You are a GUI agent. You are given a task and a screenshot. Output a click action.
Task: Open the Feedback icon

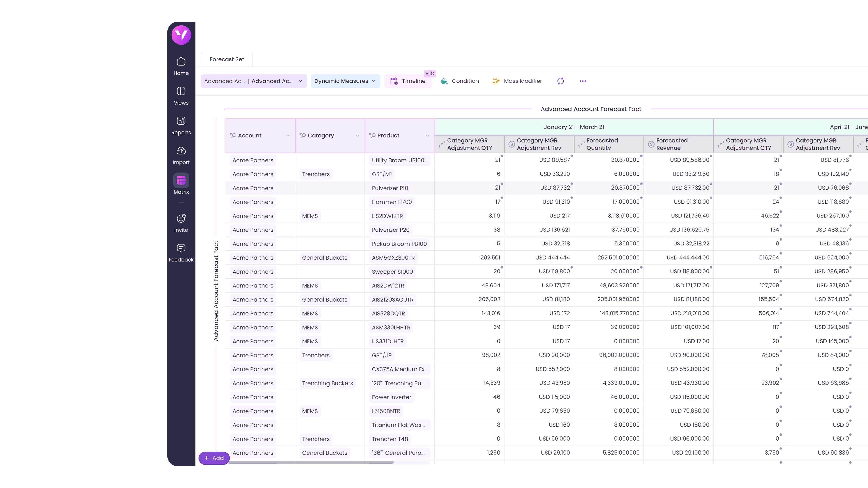point(181,253)
